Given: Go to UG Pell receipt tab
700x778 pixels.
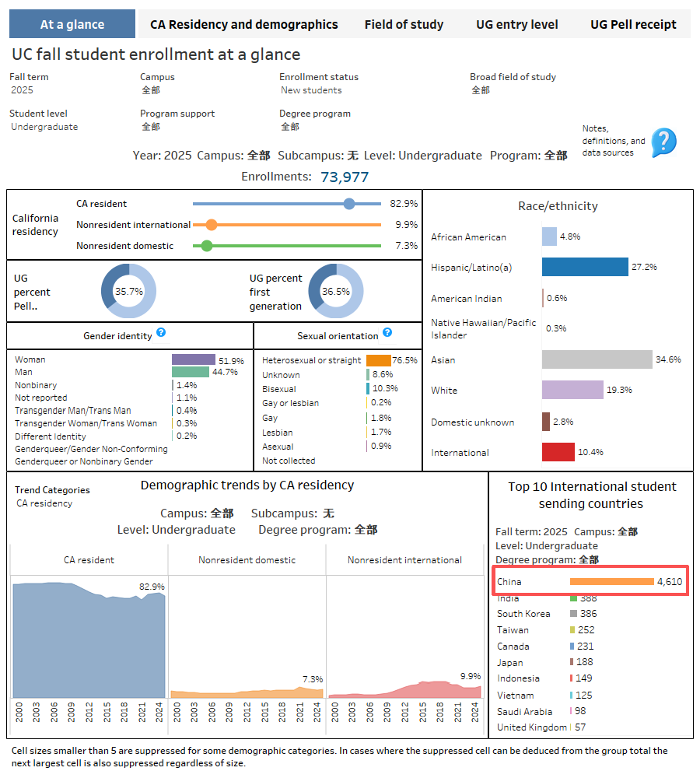Looking at the screenshot, I should 633,24.
